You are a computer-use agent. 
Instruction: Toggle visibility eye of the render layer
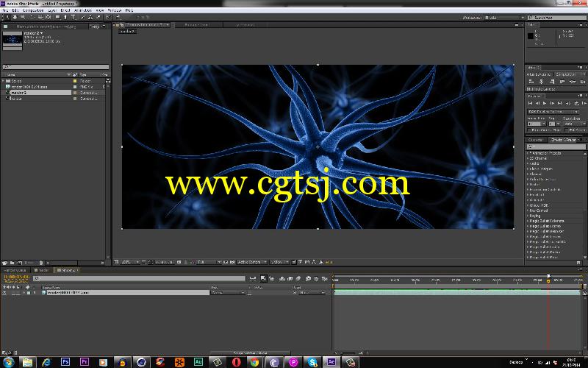[x=4, y=292]
